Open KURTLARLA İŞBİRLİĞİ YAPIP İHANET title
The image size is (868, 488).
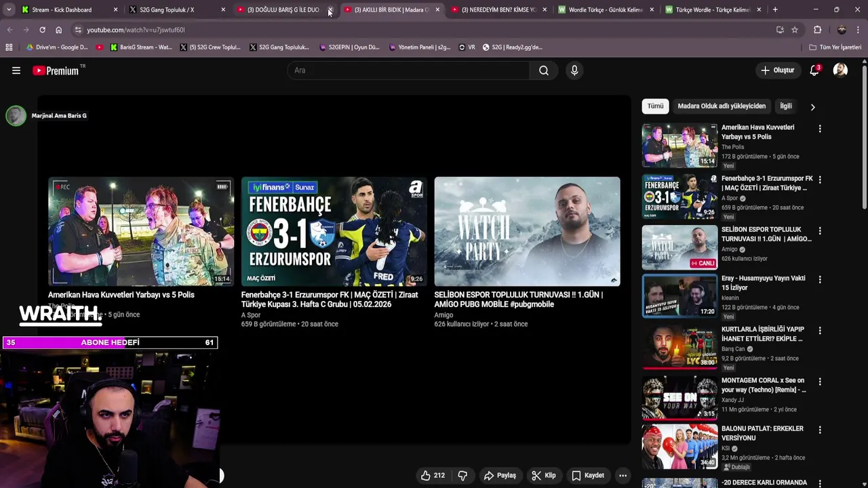click(763, 334)
